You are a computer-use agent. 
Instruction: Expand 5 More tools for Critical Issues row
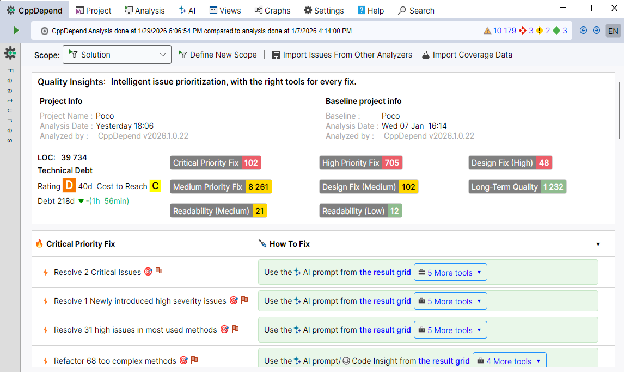pos(450,272)
